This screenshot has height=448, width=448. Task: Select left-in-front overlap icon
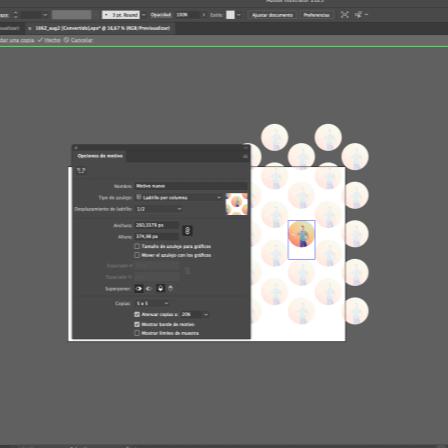point(139,289)
